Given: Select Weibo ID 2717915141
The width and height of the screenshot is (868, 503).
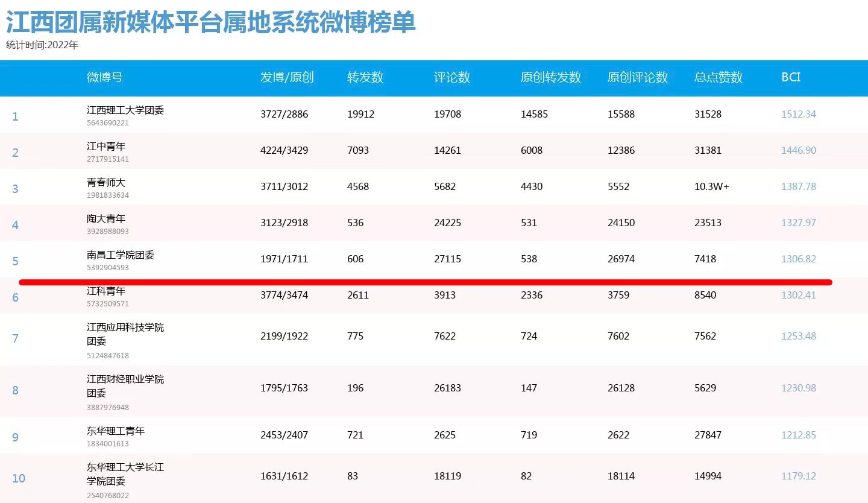Looking at the screenshot, I should click(108, 159).
